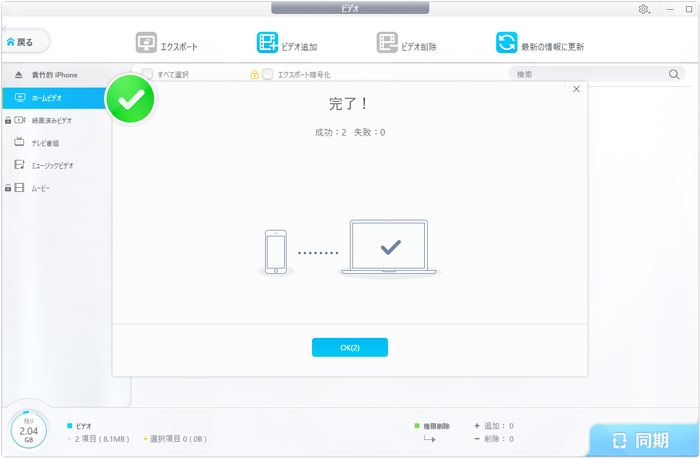Click the エクスポート (Export) toolbar icon
This screenshot has height=458, width=700.
[x=146, y=44]
